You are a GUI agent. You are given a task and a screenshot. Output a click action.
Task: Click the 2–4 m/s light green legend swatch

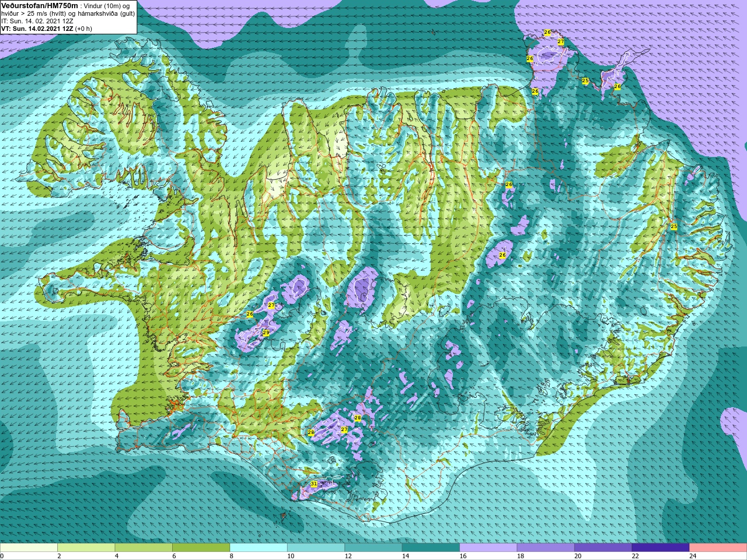coord(86,548)
